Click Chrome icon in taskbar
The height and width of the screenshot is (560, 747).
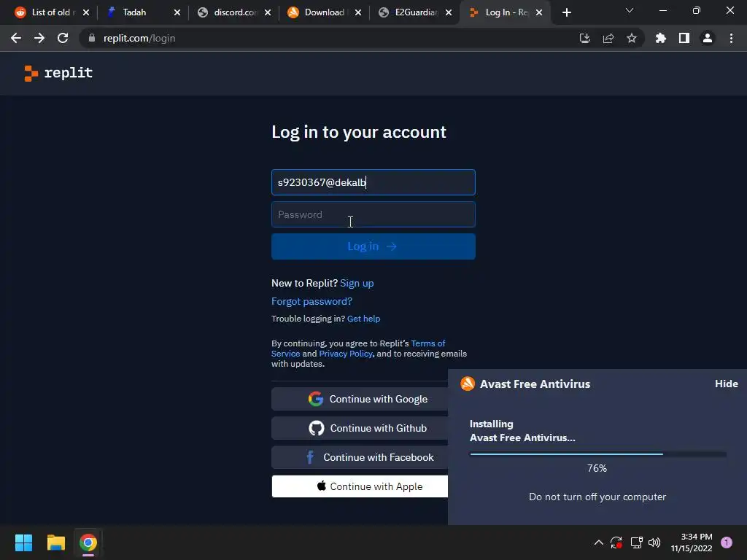[x=88, y=542]
